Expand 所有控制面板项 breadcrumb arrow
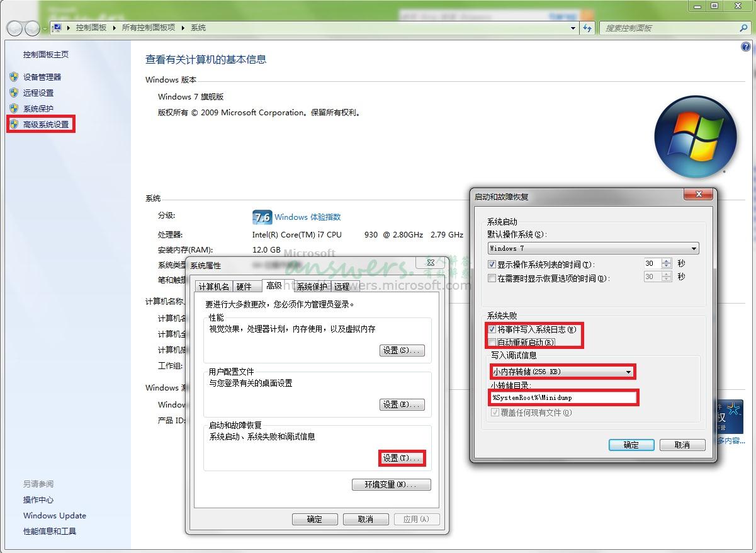This screenshot has width=756, height=553. coord(183,28)
